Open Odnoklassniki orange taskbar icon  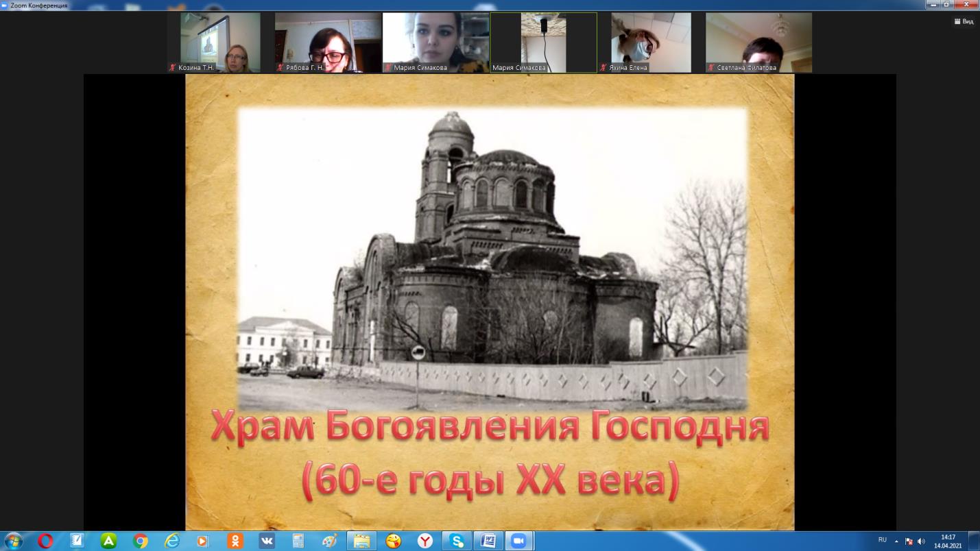[235, 541]
